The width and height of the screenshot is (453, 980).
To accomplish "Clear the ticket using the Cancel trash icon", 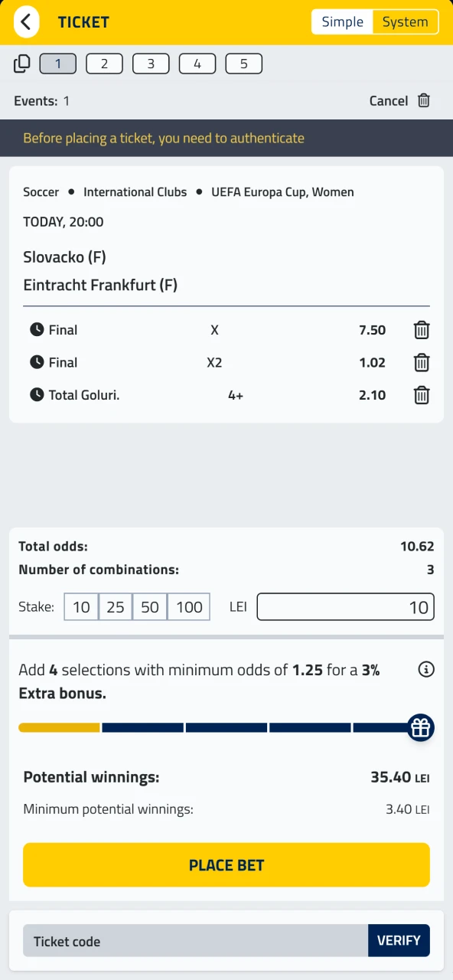I will pos(425,100).
